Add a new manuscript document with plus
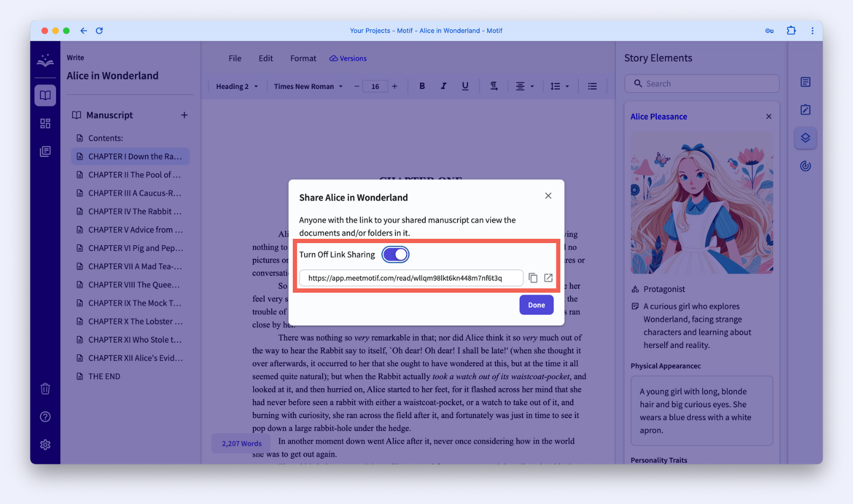Image resolution: width=853 pixels, height=504 pixels. pyautogui.click(x=184, y=115)
